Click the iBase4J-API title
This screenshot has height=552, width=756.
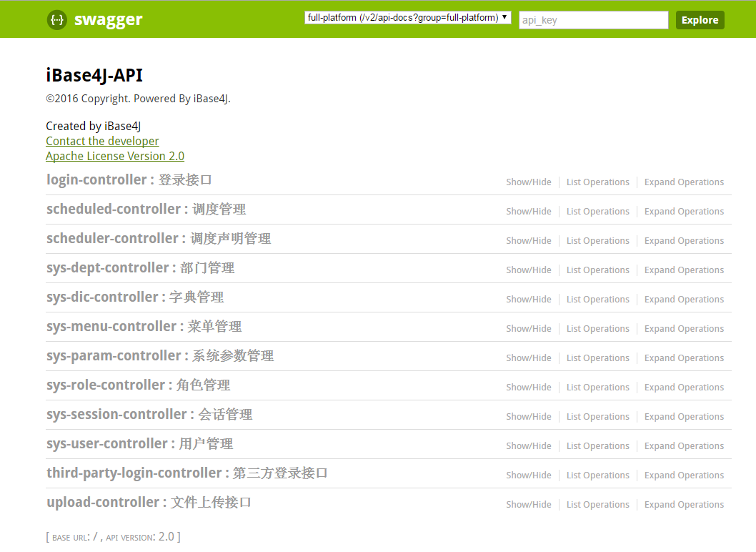point(94,75)
